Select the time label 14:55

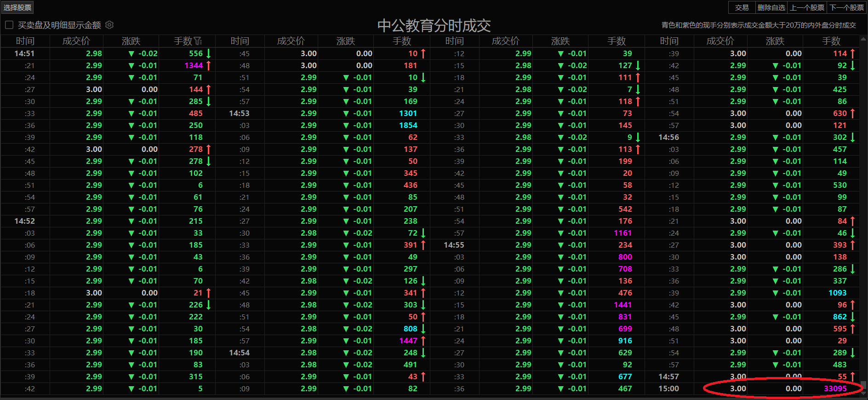click(x=454, y=245)
